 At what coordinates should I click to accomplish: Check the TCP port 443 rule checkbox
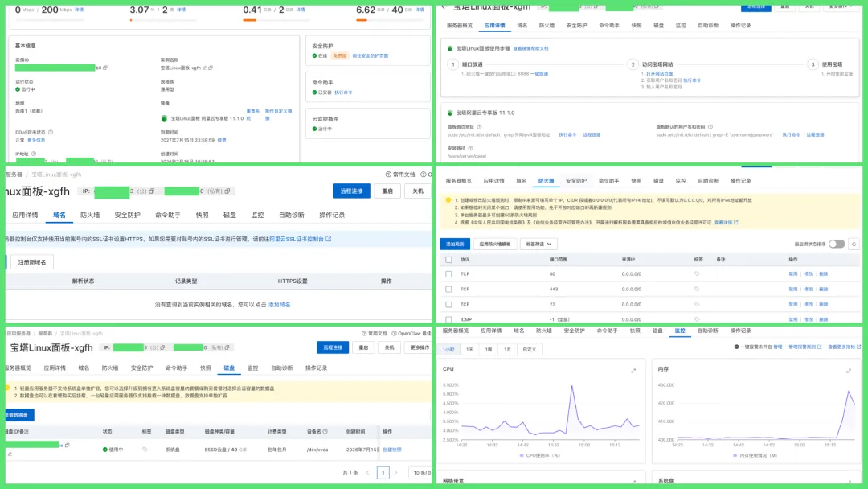tap(449, 289)
